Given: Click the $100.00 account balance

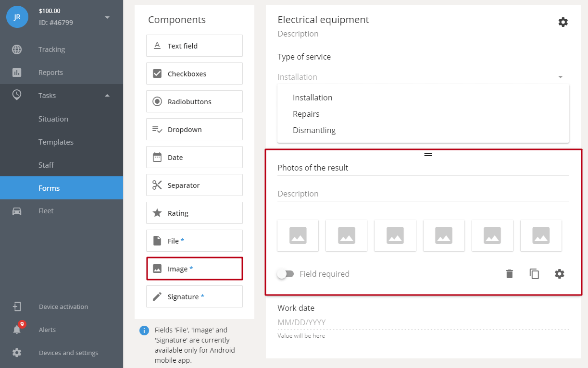Looking at the screenshot, I should coord(50,11).
